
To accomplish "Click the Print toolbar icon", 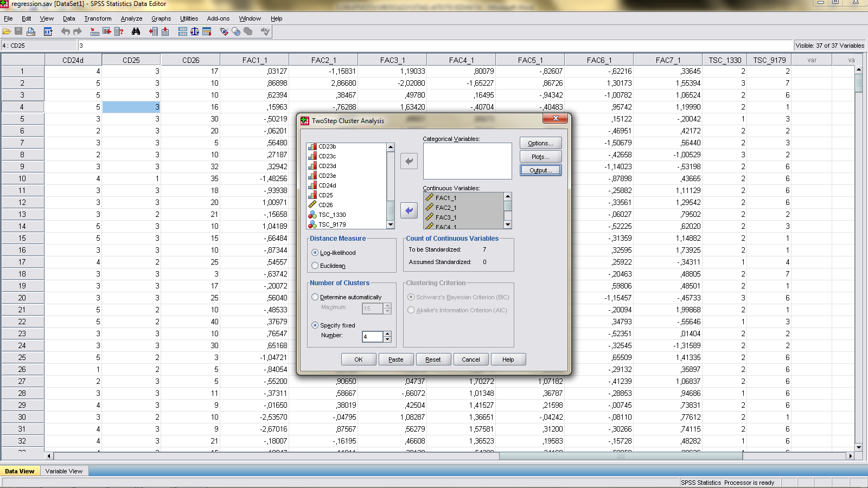I will (x=31, y=31).
